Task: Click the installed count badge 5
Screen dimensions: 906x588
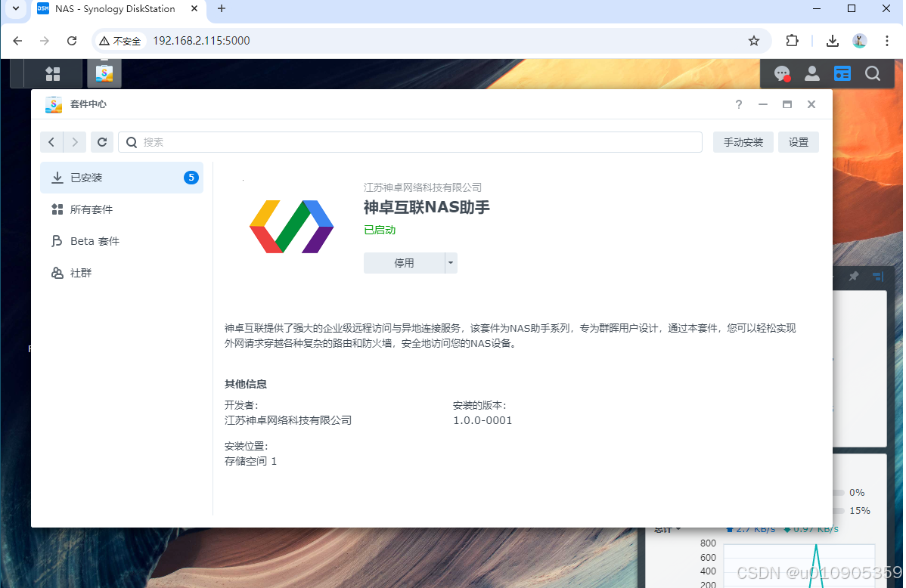Action: [x=191, y=178]
